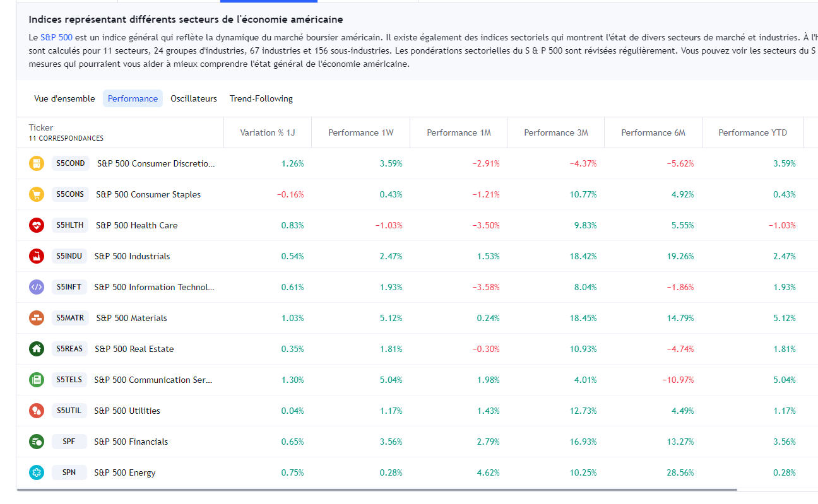
Task: Click the S5COND Consumer Discretionary sector icon
Action: [37, 164]
